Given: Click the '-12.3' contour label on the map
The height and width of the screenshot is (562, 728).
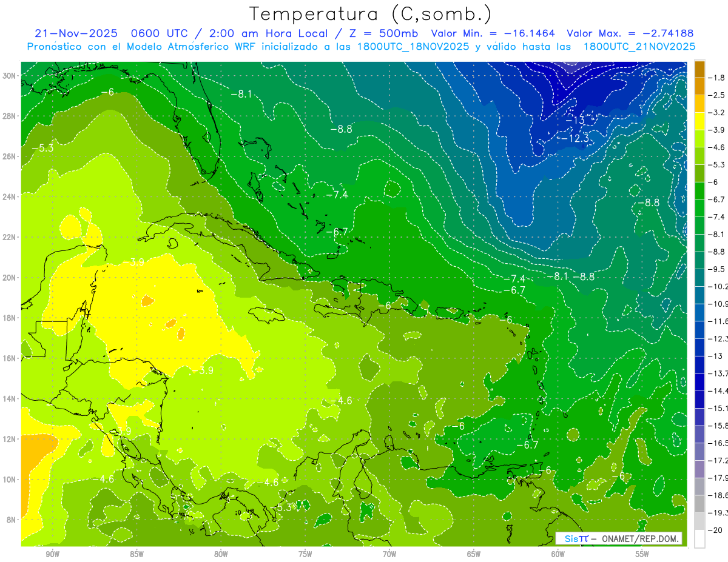Looking at the screenshot, I should pos(575,139).
